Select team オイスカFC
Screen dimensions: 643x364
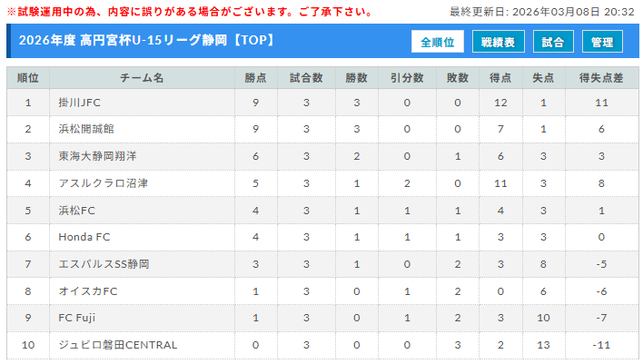[88, 291]
